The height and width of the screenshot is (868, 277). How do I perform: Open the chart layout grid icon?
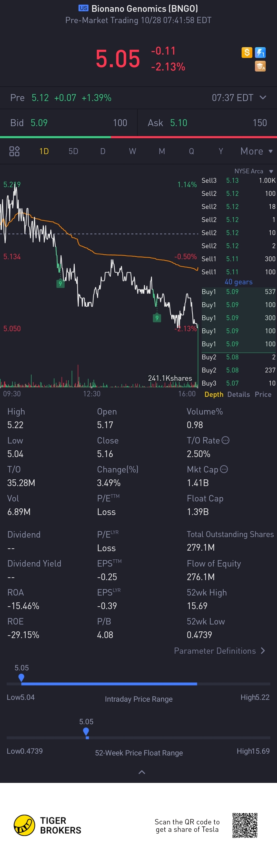[x=14, y=151]
